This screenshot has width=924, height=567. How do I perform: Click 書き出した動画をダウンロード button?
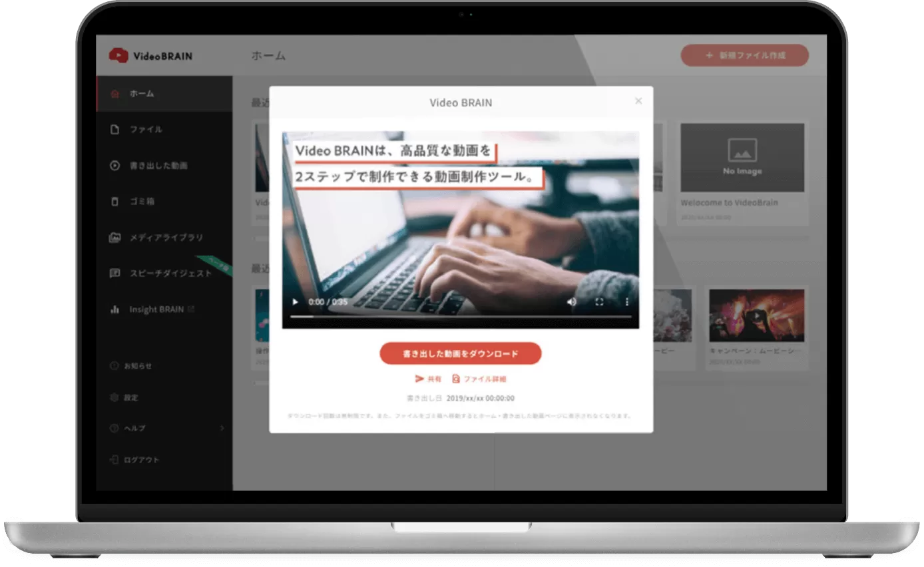461,354
